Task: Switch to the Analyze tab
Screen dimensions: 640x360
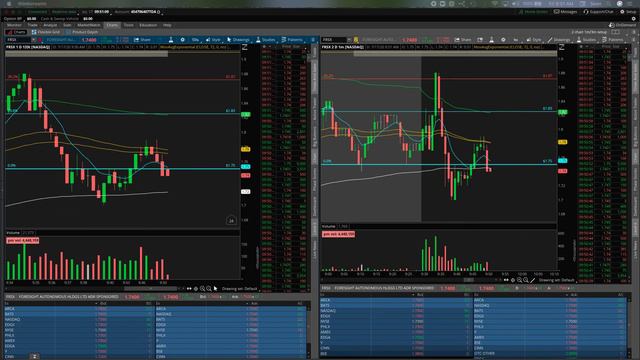Action: tap(50, 25)
